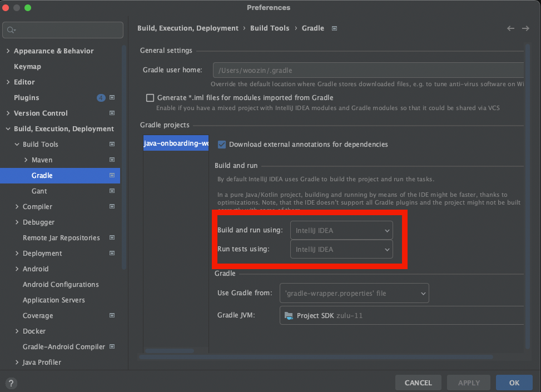
Task: Click the project icon beside Gant
Action: pyautogui.click(x=112, y=191)
